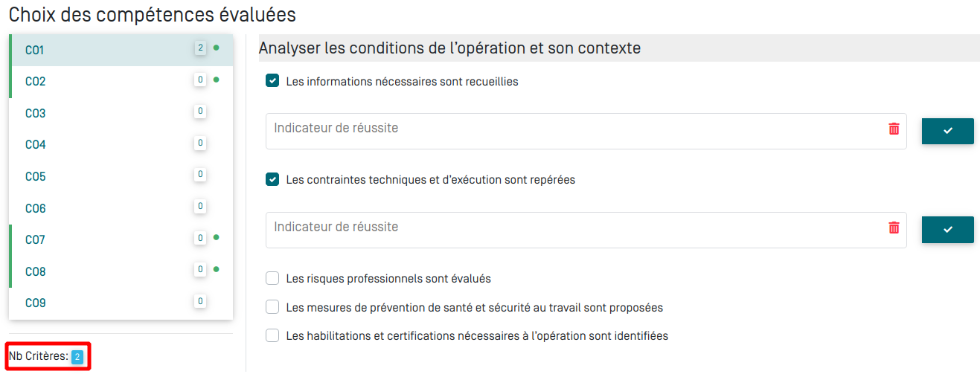Click the criteria count badge next to CO1
980x374 pixels.
(200, 48)
